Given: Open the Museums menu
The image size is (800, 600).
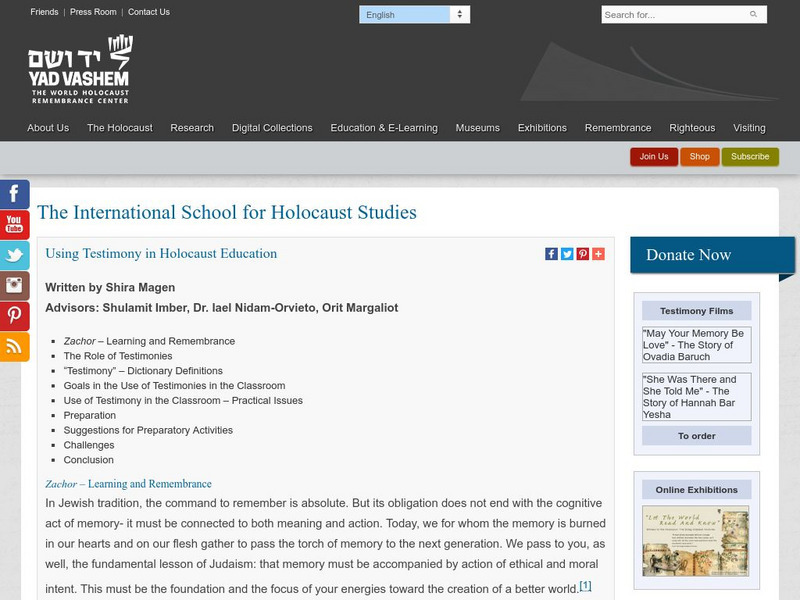Looking at the screenshot, I should pyautogui.click(x=478, y=128).
